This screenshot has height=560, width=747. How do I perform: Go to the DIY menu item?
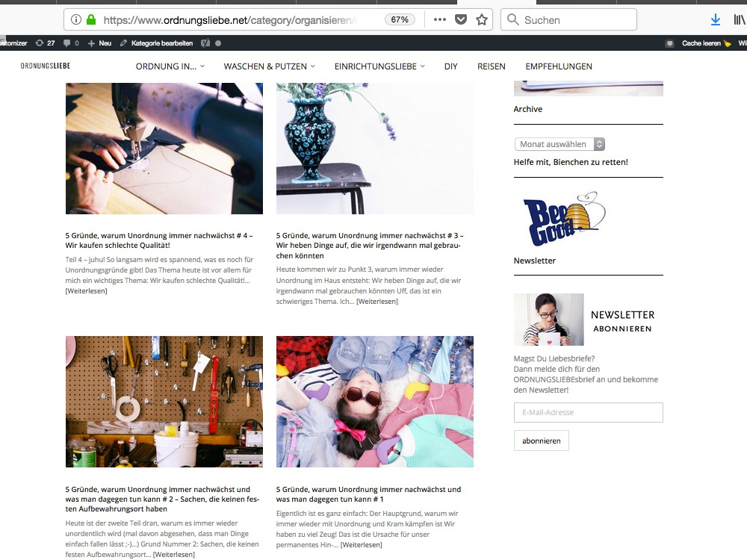(x=450, y=66)
